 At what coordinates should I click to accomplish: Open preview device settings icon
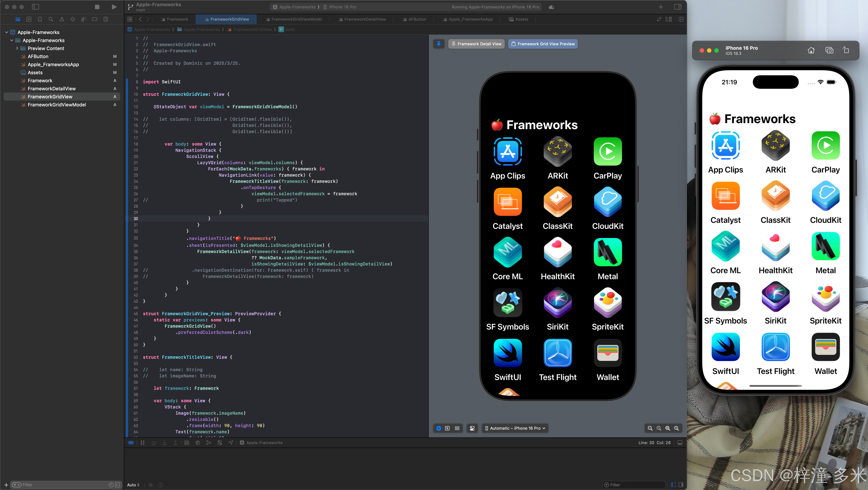tap(472, 428)
